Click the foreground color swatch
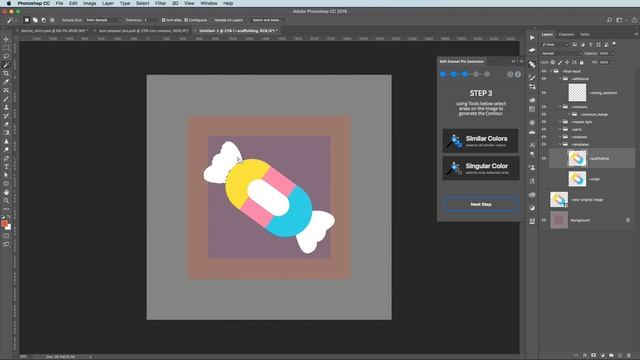This screenshot has height=360, width=640. [4, 224]
